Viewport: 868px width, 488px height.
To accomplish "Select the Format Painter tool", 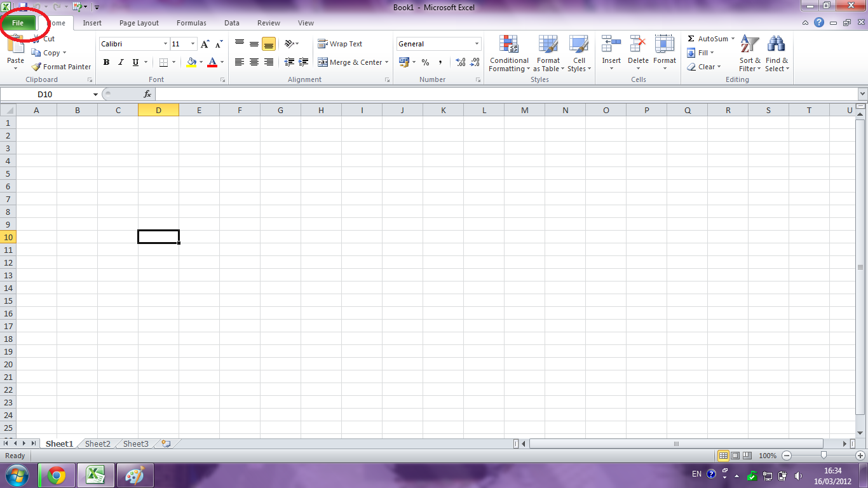I will pos(61,67).
